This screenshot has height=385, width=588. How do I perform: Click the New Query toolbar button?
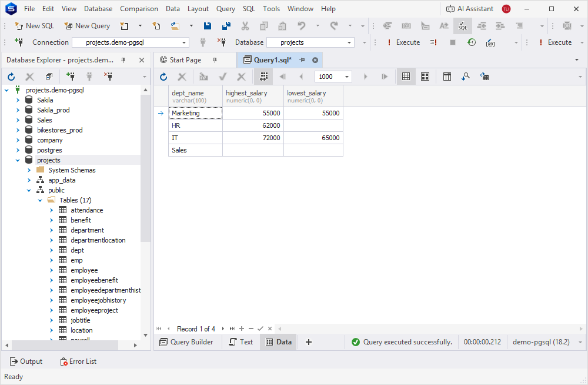[x=87, y=26]
